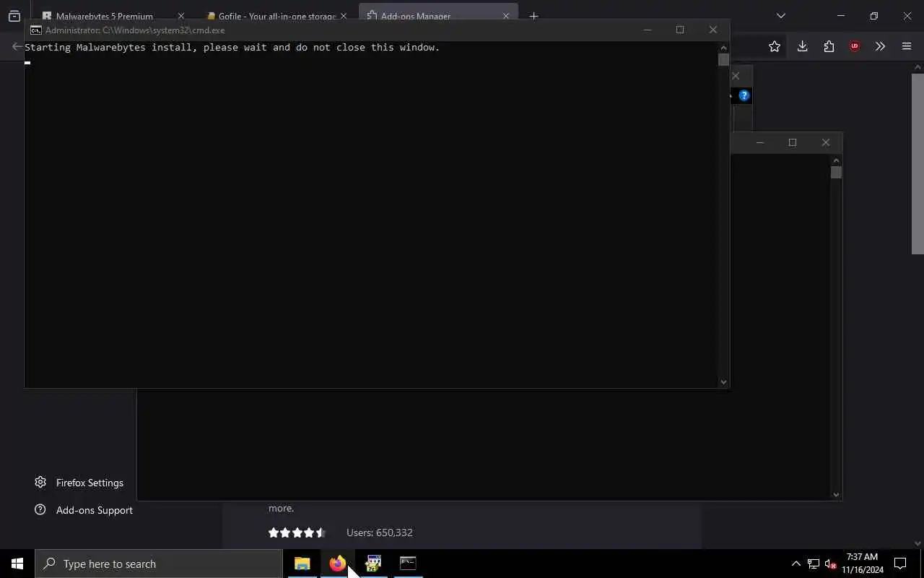924x578 pixels.
Task: Click the 'Administrator: C:\Windows\system32\cmd.exe' title text
Action: (135, 30)
